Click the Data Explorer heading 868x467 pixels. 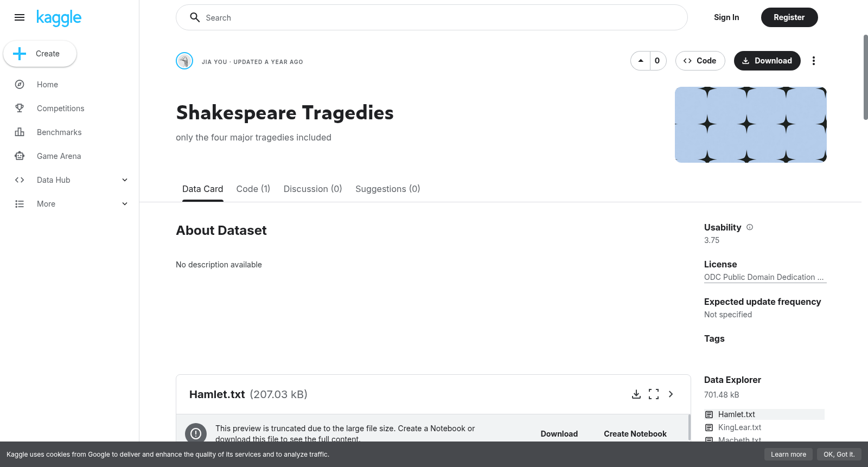(732, 380)
